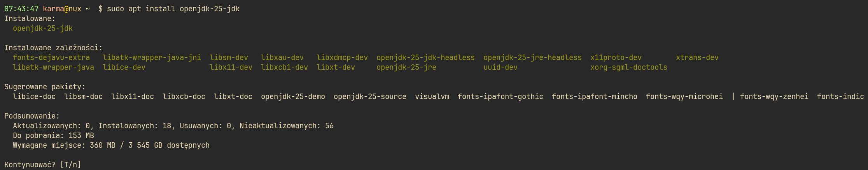The height and width of the screenshot is (170, 868).
Task: Click the fonts-dejavu-extra dependency name
Action: (x=51, y=58)
